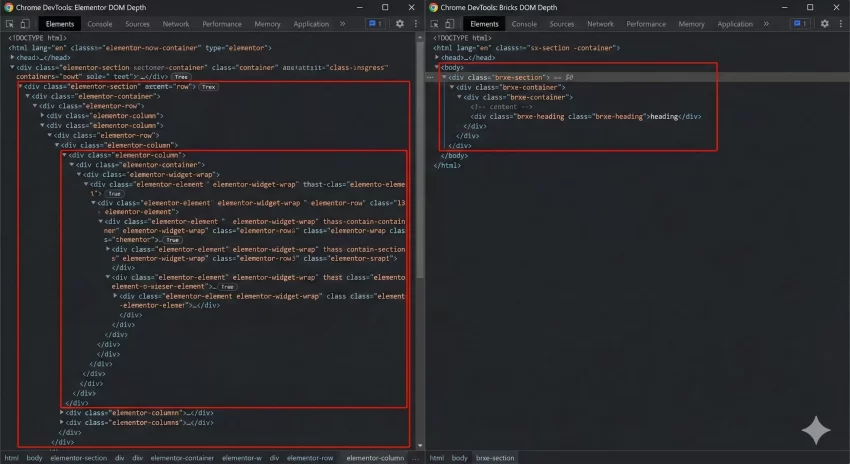Open Application tab in Elementor DevTools

pos(311,24)
